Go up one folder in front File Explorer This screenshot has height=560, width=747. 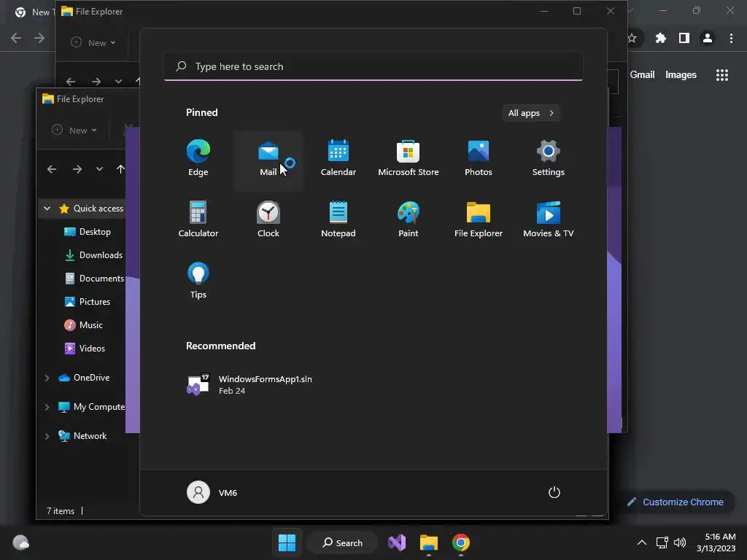pos(120,169)
